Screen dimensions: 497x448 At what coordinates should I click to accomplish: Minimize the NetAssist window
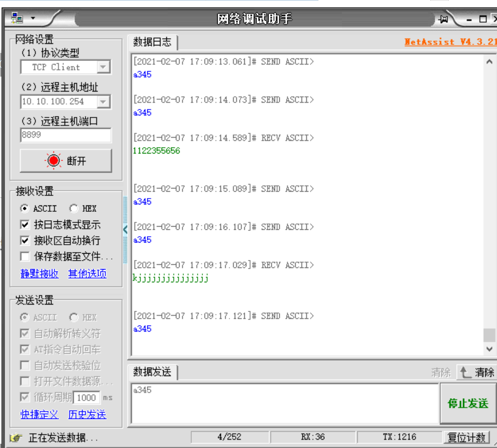pyautogui.click(x=469, y=20)
